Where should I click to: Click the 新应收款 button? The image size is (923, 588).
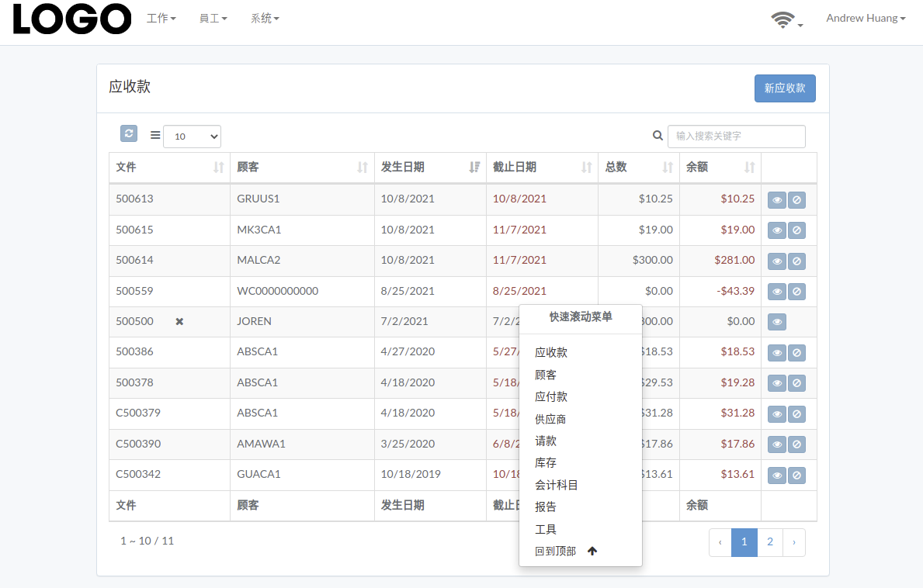785,88
